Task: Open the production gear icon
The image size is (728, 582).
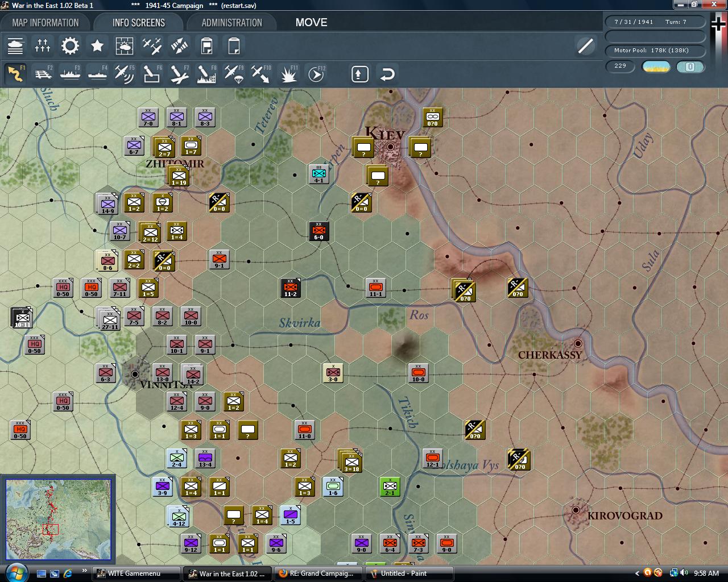Action: [70, 45]
